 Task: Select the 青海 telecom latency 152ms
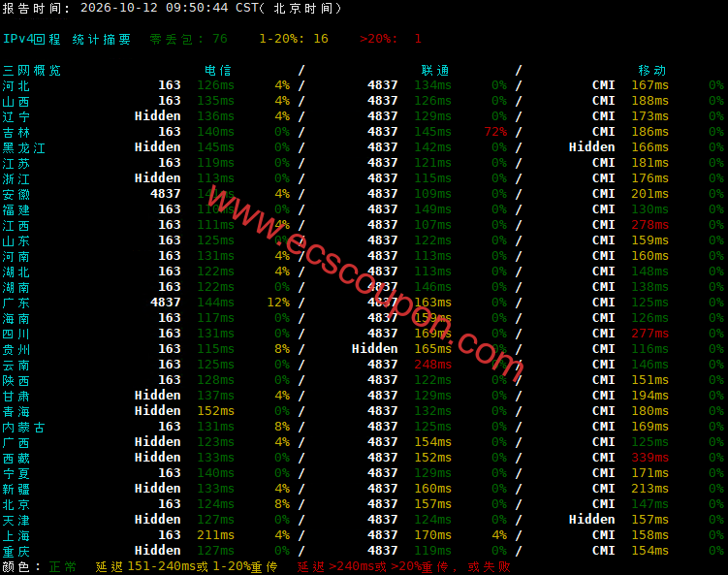point(215,411)
